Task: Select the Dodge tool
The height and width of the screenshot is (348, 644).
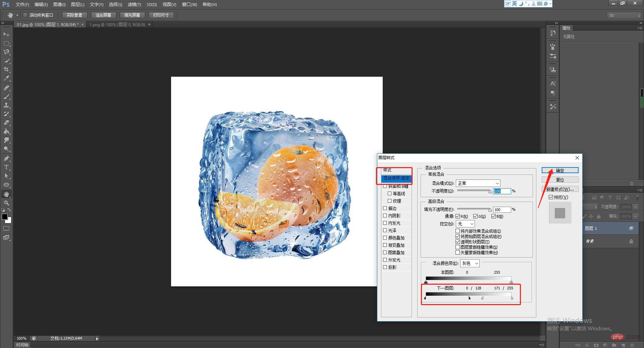Action: [x=6, y=149]
